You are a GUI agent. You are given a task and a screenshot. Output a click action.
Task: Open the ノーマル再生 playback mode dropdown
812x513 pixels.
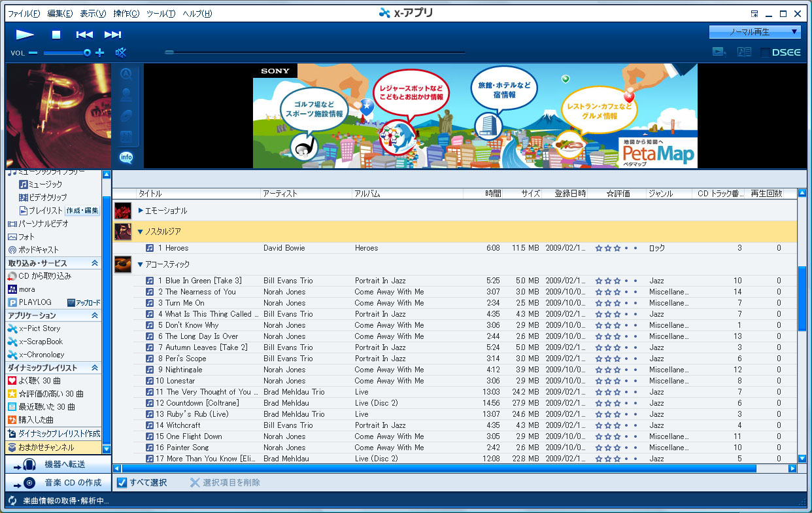[755, 31]
